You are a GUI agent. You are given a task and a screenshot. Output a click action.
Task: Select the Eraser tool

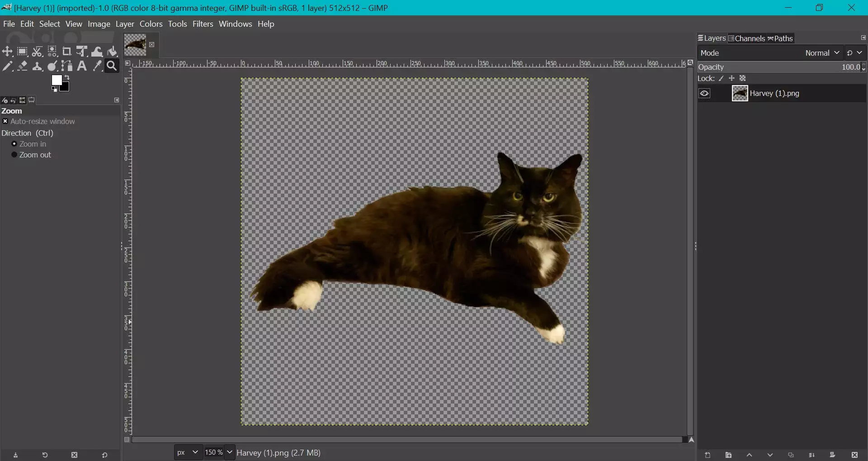click(x=22, y=67)
